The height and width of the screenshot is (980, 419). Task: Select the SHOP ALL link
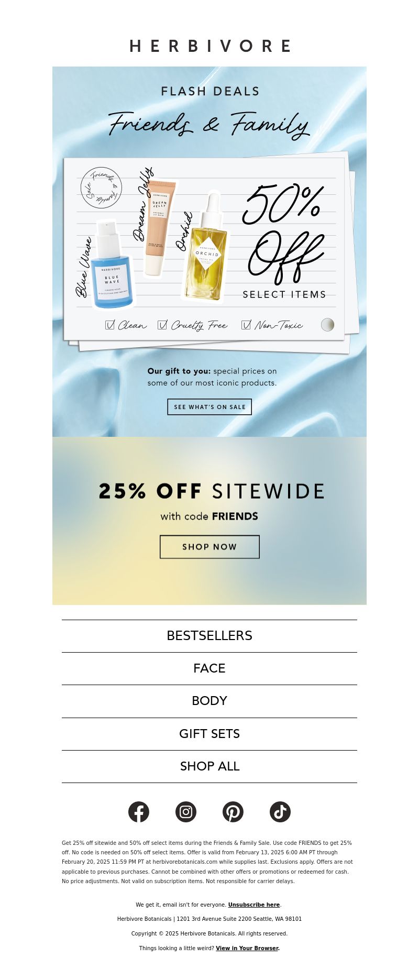pos(210,766)
